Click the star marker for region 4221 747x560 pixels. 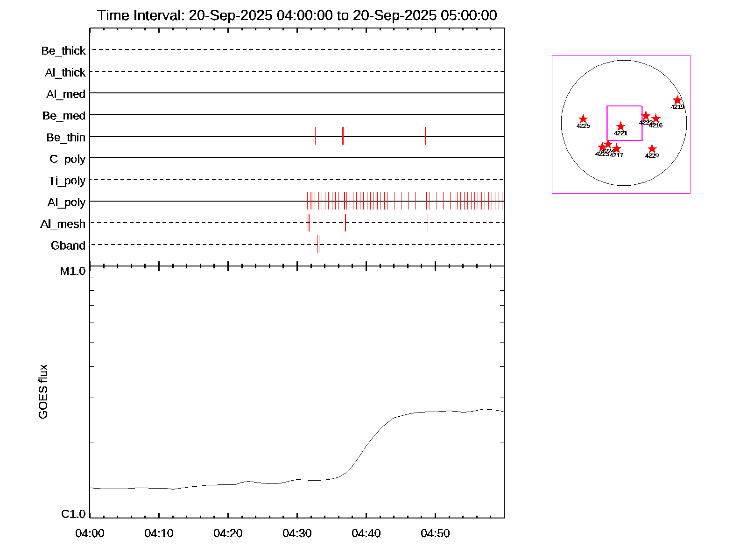click(620, 126)
